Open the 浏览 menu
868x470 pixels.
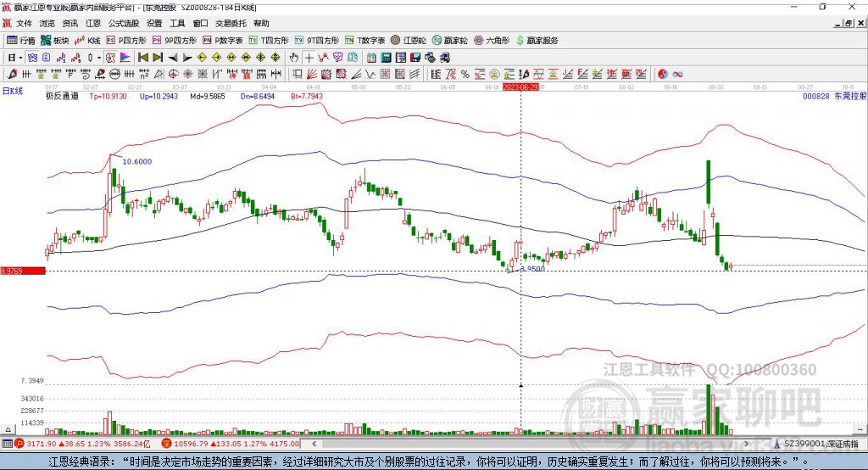point(47,23)
